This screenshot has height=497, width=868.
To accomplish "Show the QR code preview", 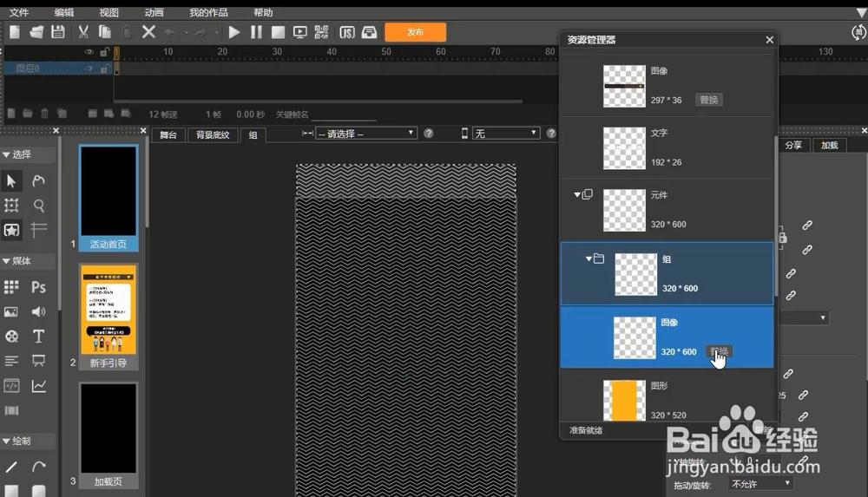I will point(322,32).
